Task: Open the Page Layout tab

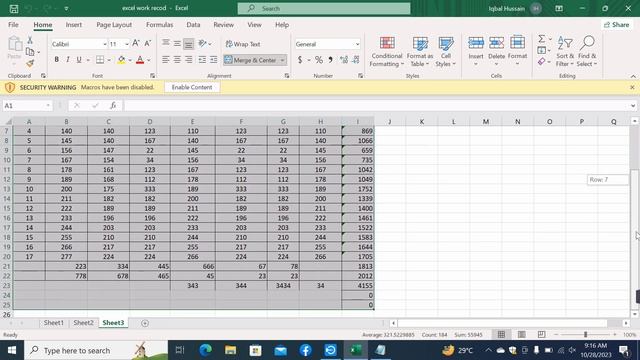Action: click(114, 24)
